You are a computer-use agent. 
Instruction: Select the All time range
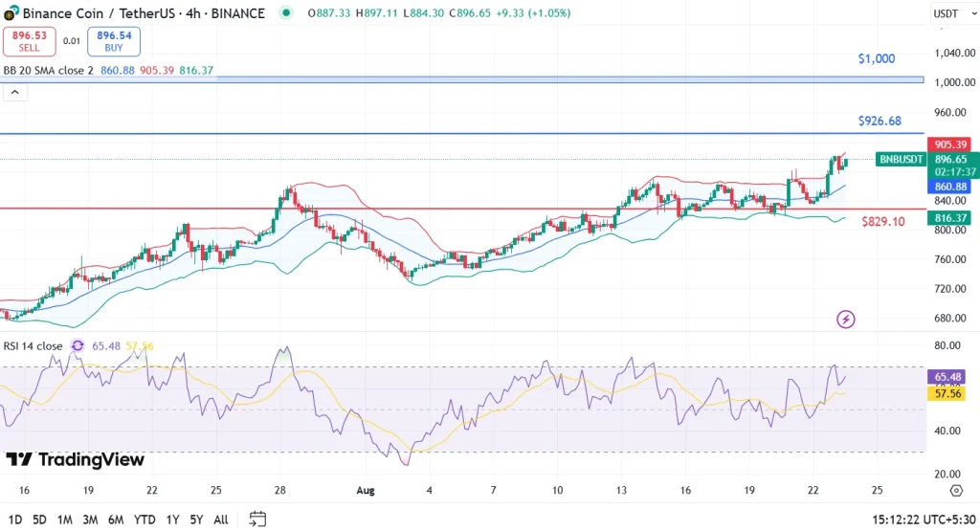(x=221, y=520)
